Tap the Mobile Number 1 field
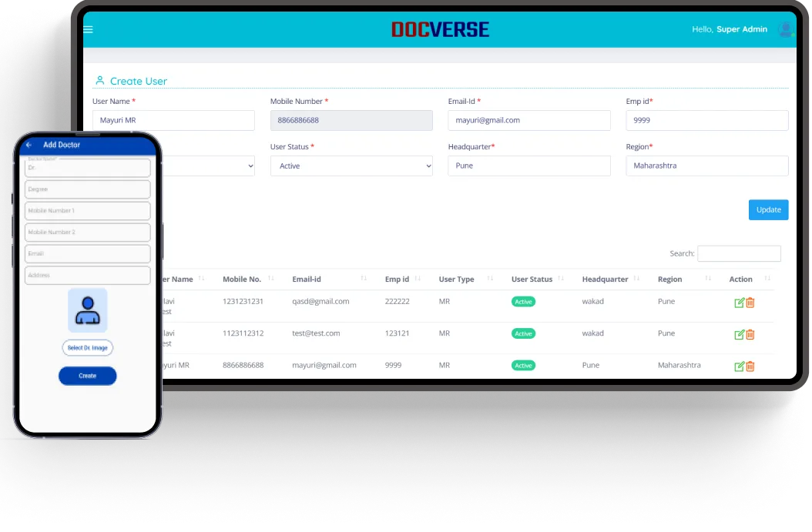The height and width of the screenshot is (532, 812). point(88,211)
